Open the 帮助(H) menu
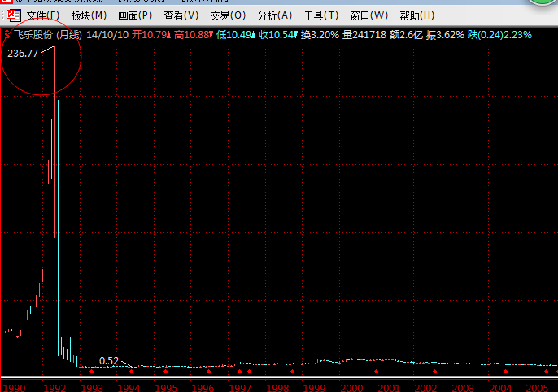This screenshot has height=392, width=558. tap(416, 15)
